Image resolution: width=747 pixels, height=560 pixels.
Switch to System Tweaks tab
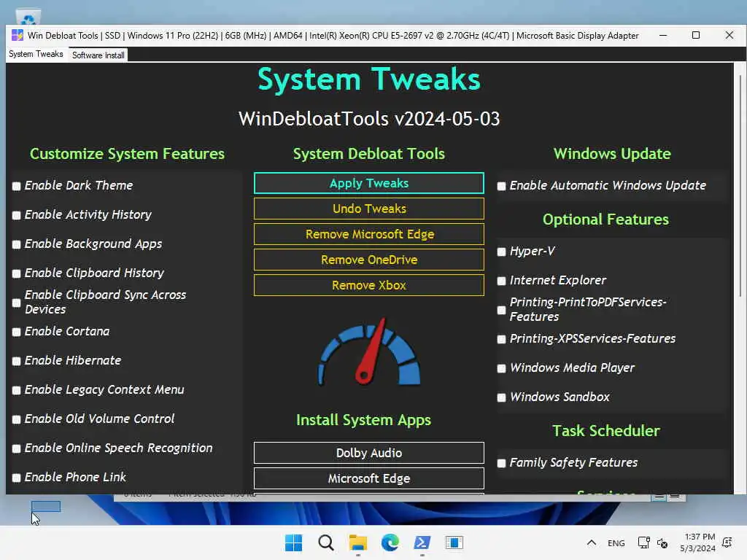[36, 54]
